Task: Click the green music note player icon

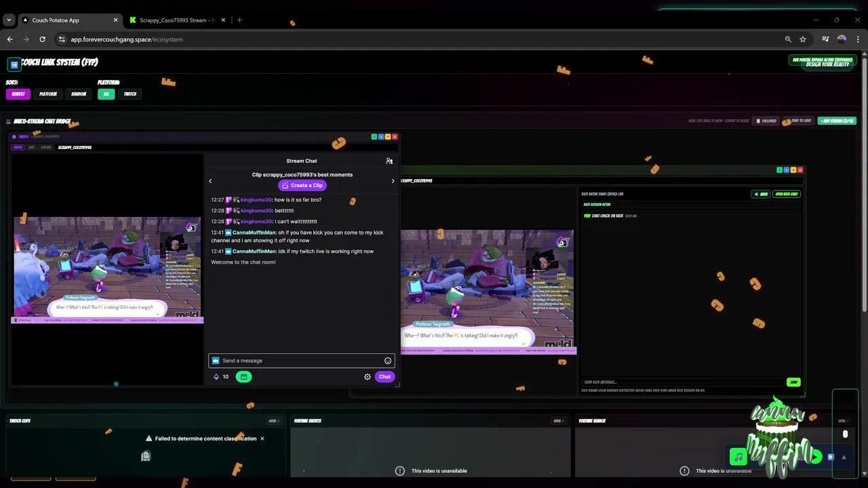Action: tap(738, 457)
